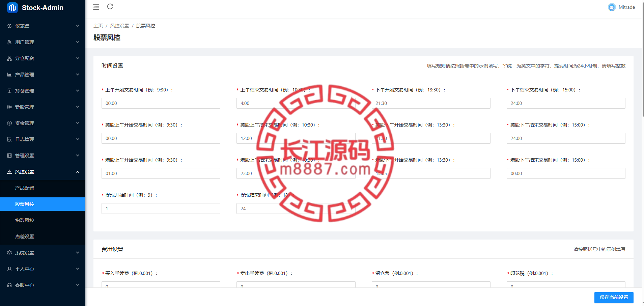Viewport: 644px width, 306px height.
Task: Open the 日志管理 menu label
Action: tap(25, 139)
